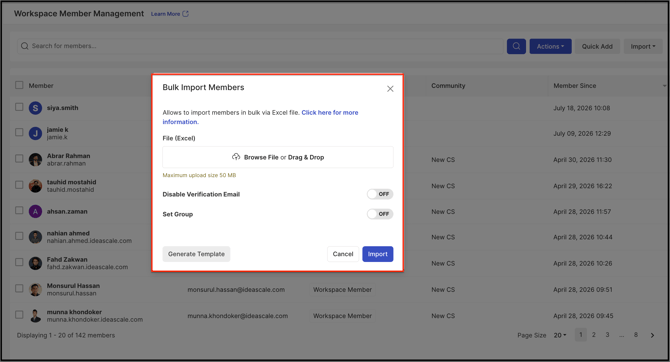The height and width of the screenshot is (362, 670).
Task: Check the siya.smith row checkbox
Action: point(19,107)
